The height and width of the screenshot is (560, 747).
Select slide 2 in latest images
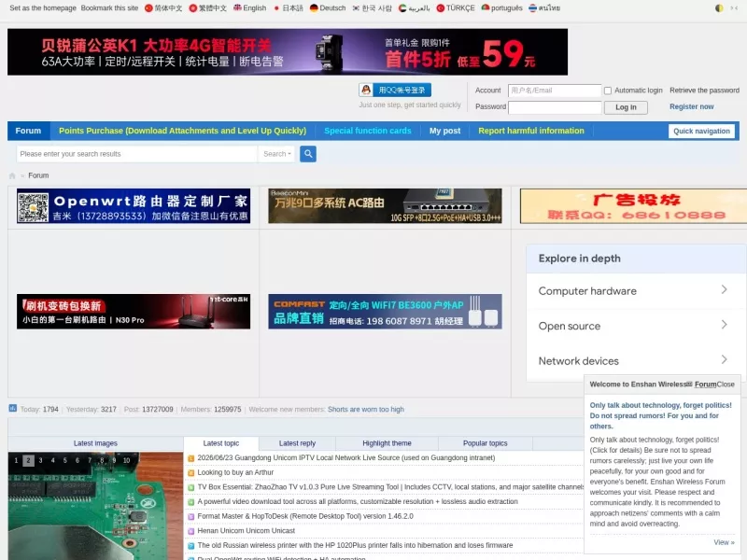(x=28, y=460)
